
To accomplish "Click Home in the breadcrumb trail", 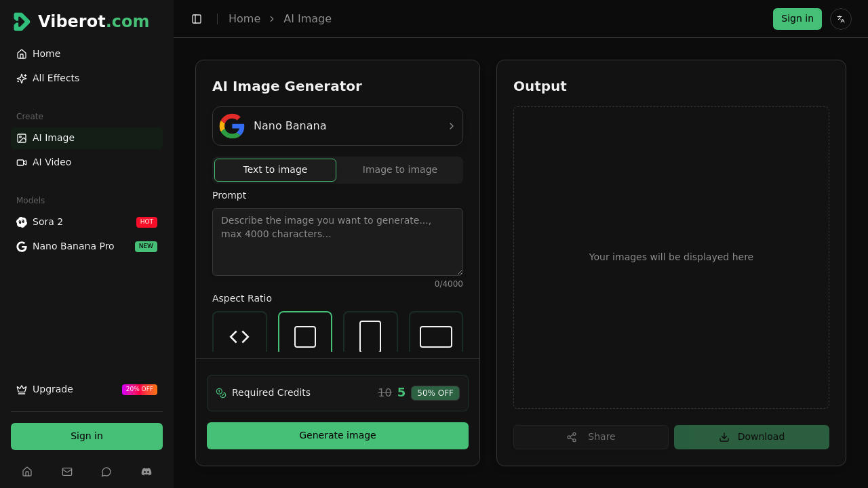I will tap(244, 18).
